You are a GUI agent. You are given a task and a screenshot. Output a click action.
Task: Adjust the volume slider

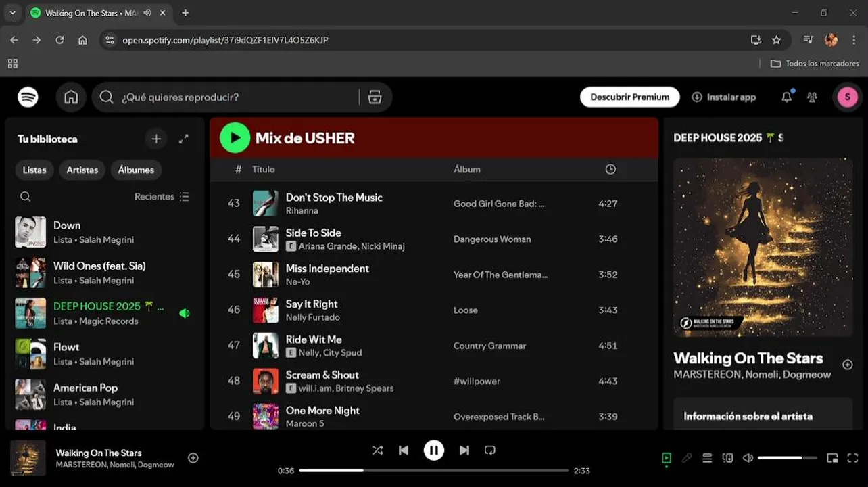788,458
